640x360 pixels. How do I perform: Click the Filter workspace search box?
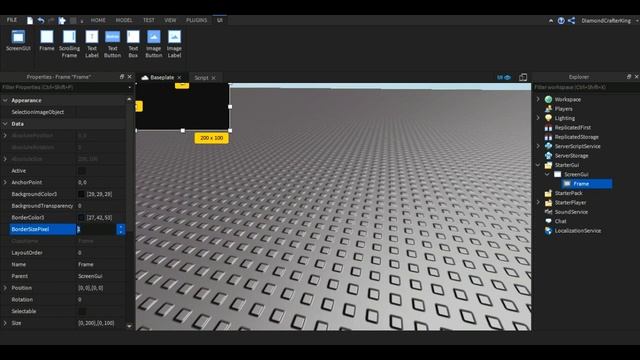click(586, 87)
